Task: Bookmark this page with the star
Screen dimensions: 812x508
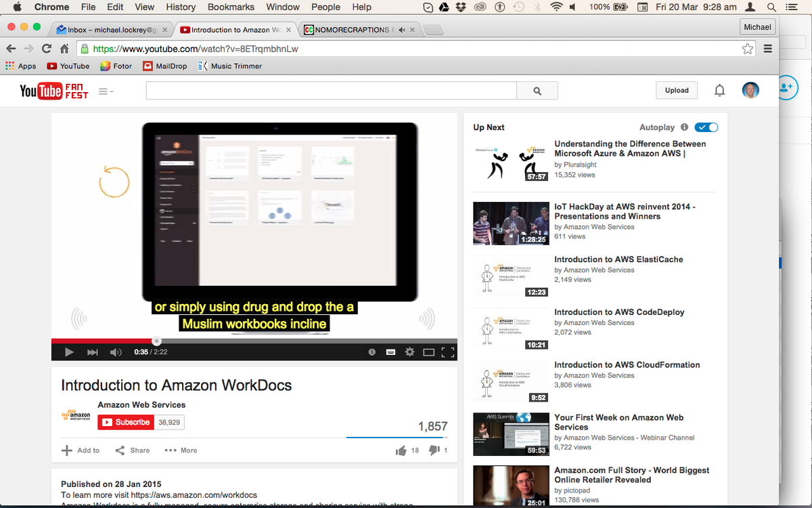Action: point(748,49)
